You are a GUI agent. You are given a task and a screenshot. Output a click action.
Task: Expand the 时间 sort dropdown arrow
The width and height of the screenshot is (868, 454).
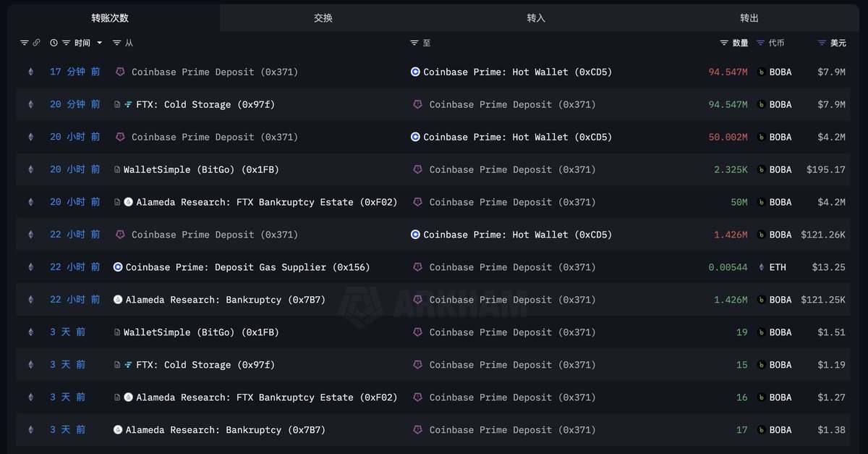pyautogui.click(x=100, y=43)
